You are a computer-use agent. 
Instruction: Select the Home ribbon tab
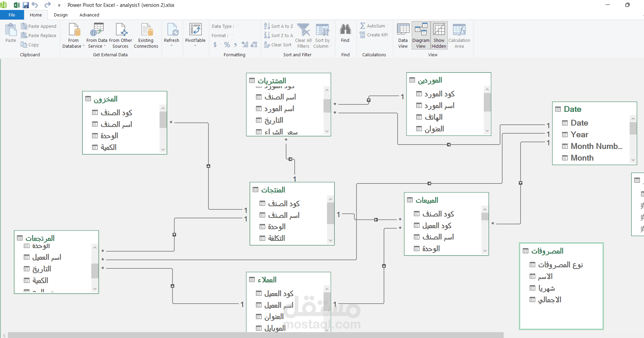pos(36,15)
